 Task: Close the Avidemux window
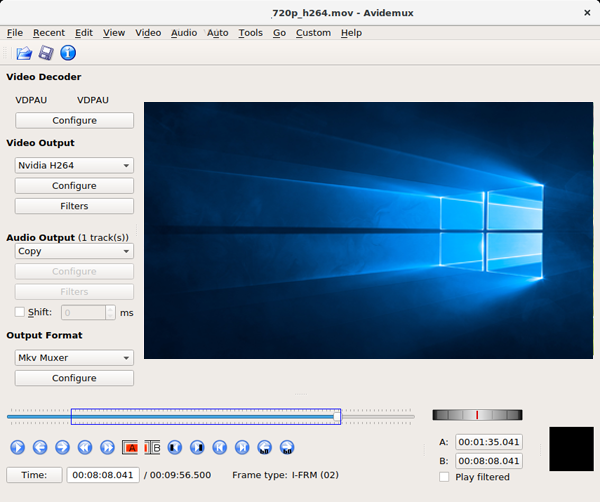click(x=587, y=13)
